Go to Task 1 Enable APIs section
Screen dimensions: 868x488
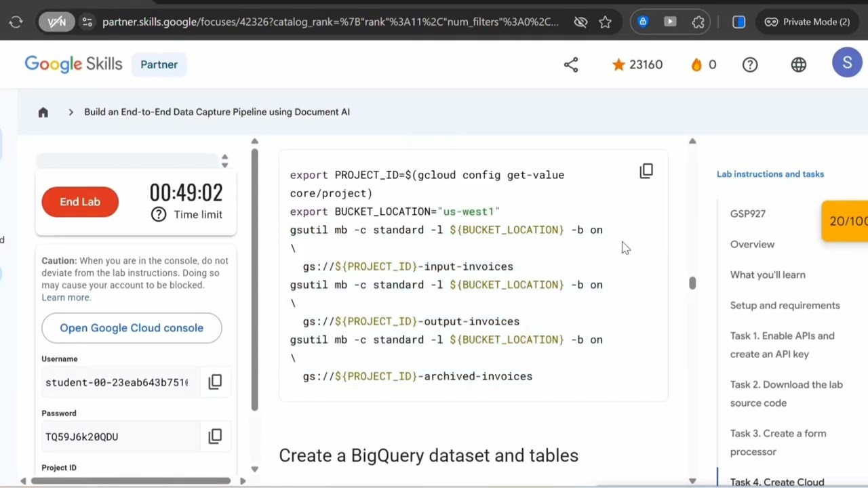[783, 345]
